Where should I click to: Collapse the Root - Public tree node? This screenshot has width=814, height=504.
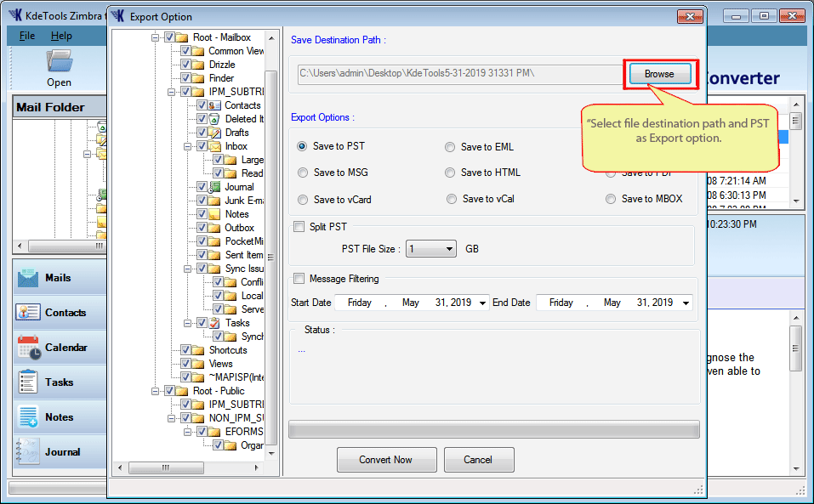pyautogui.click(x=155, y=391)
